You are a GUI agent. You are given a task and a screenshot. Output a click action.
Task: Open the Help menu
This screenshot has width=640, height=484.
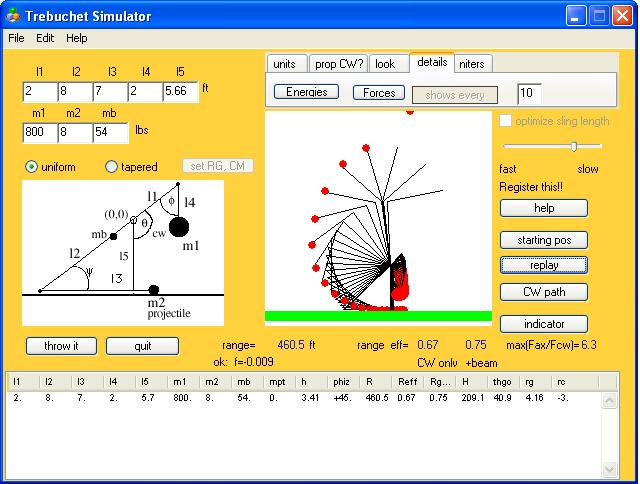[x=77, y=38]
